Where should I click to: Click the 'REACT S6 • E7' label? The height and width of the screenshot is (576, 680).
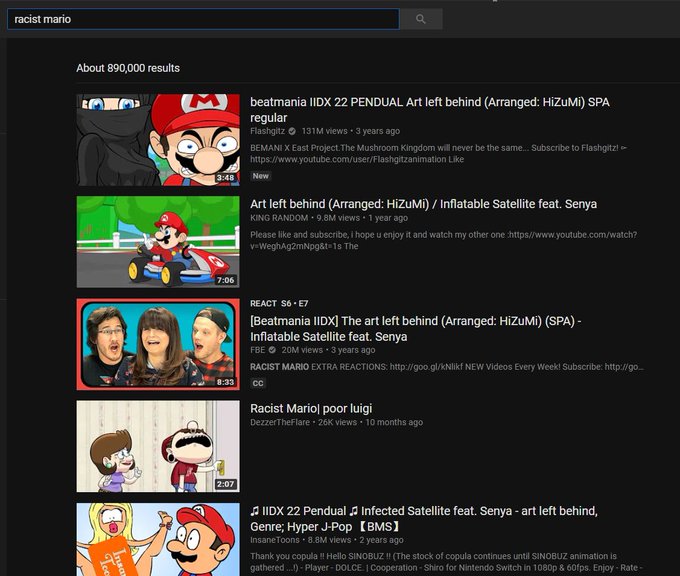(279, 304)
